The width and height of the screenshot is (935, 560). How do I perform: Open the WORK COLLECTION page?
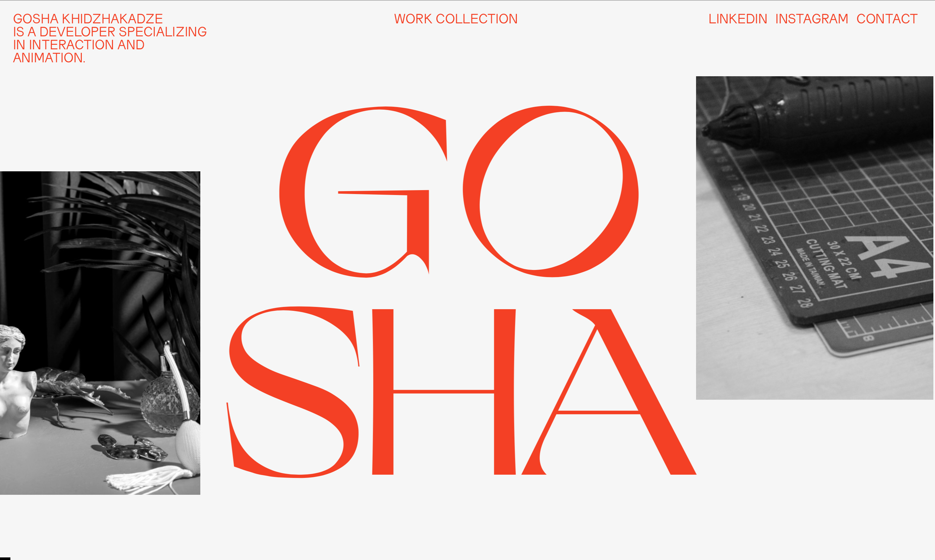click(455, 19)
